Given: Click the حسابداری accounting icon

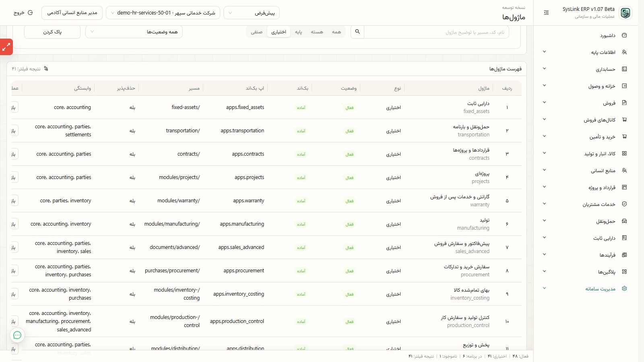Looking at the screenshot, I should coord(624,69).
